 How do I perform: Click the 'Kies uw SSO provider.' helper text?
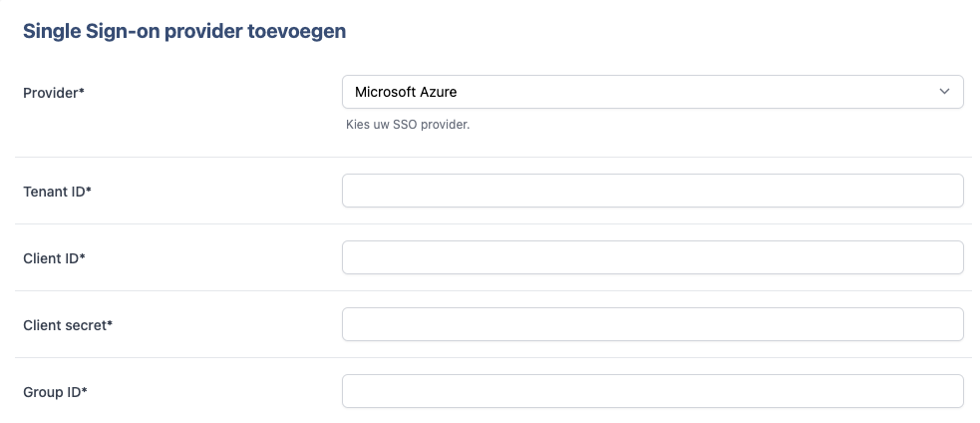tap(408, 125)
